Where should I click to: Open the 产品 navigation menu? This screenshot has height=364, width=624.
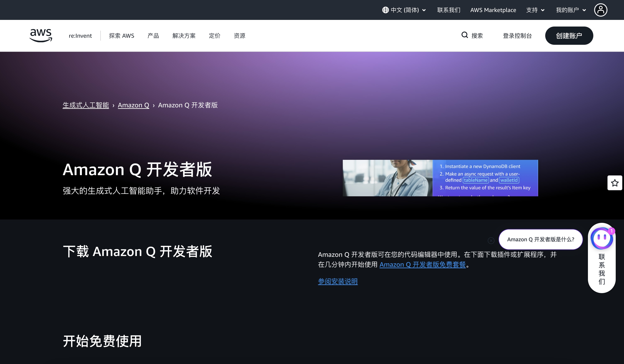[x=153, y=36]
